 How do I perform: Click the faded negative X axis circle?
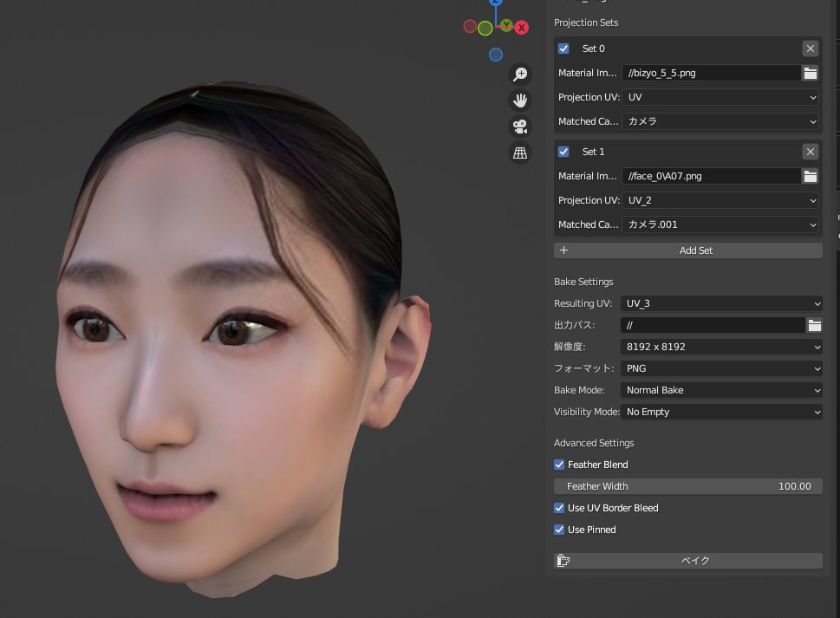click(x=471, y=26)
